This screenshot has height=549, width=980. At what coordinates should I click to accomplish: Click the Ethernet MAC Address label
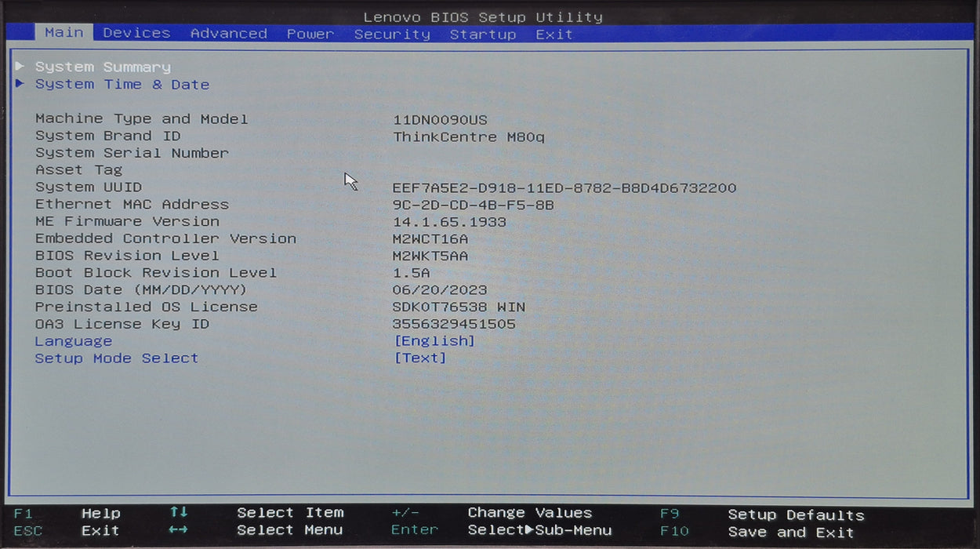[x=132, y=205]
